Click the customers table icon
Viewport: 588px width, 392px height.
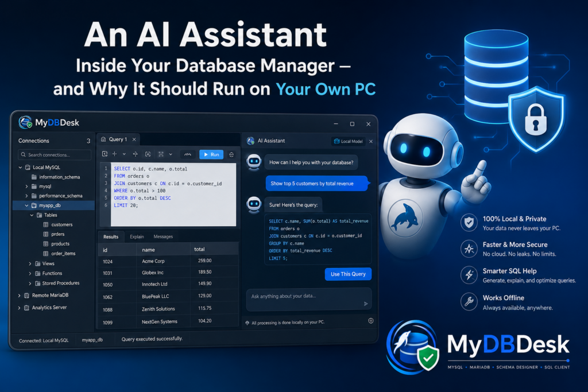coord(46,224)
